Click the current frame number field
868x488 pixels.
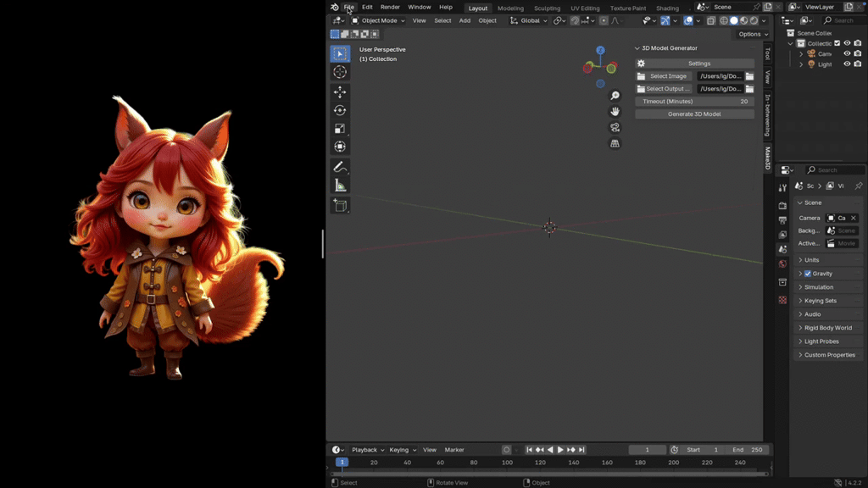(647, 450)
